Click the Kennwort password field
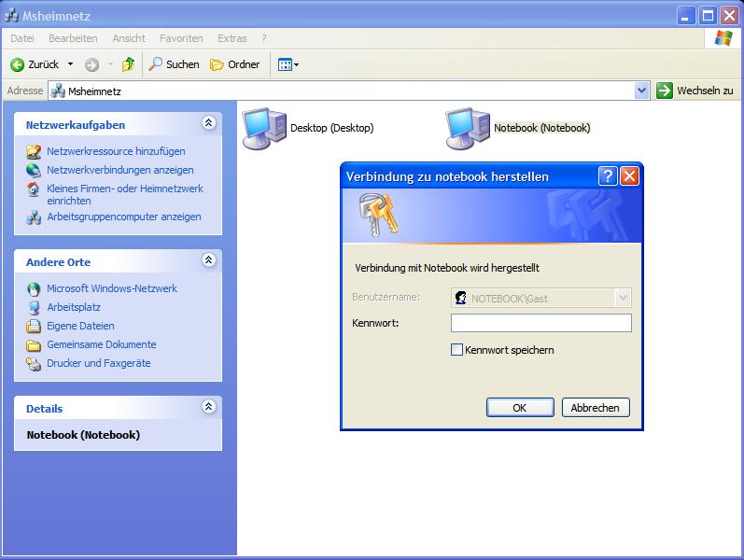 tap(540, 323)
